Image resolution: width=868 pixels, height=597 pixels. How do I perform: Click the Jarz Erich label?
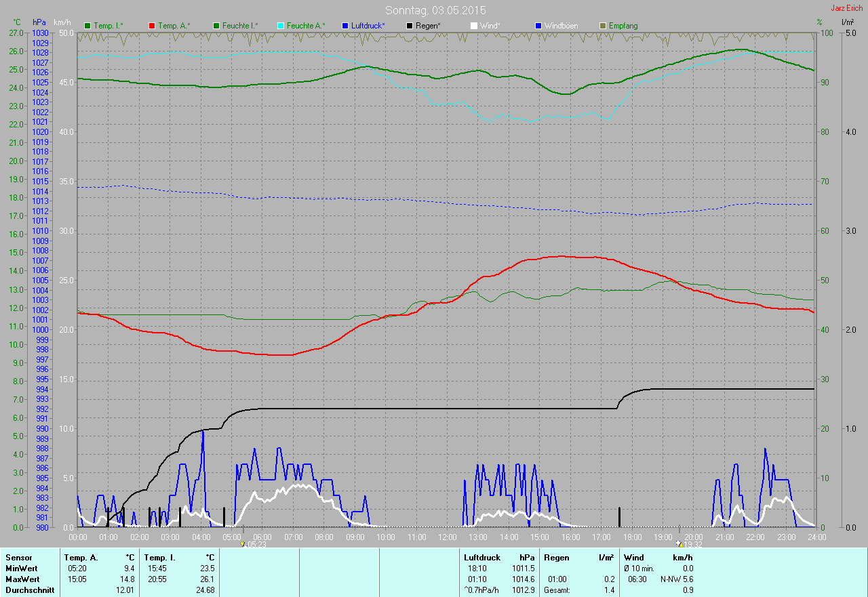(x=846, y=8)
